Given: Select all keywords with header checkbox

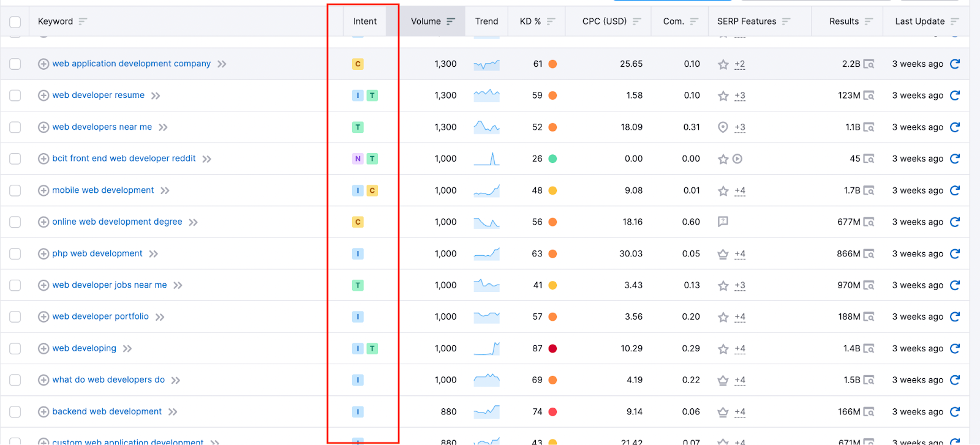Looking at the screenshot, I should (x=15, y=22).
